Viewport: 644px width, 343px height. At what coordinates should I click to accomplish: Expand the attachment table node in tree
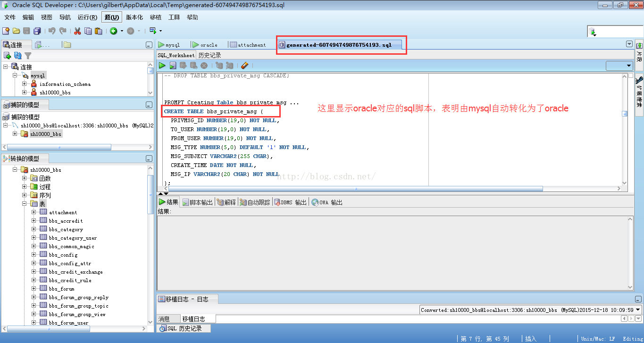[34, 212]
